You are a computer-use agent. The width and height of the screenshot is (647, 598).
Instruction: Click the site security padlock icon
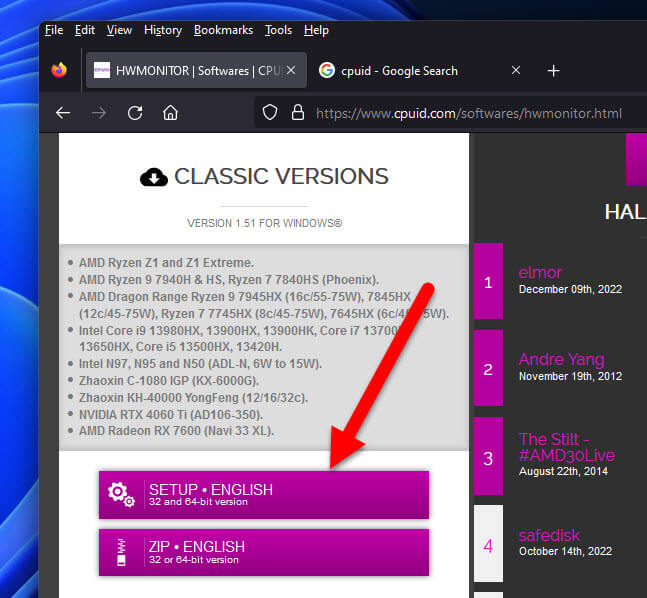point(298,112)
